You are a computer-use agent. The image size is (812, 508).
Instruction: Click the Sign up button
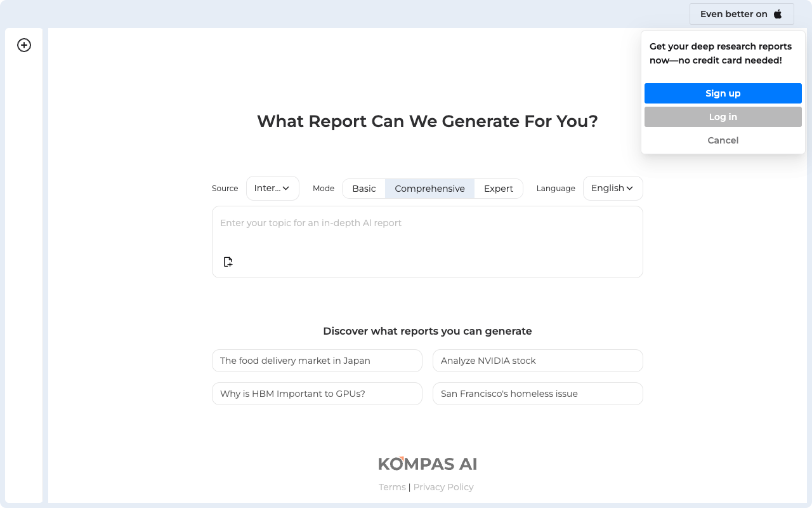tap(723, 93)
